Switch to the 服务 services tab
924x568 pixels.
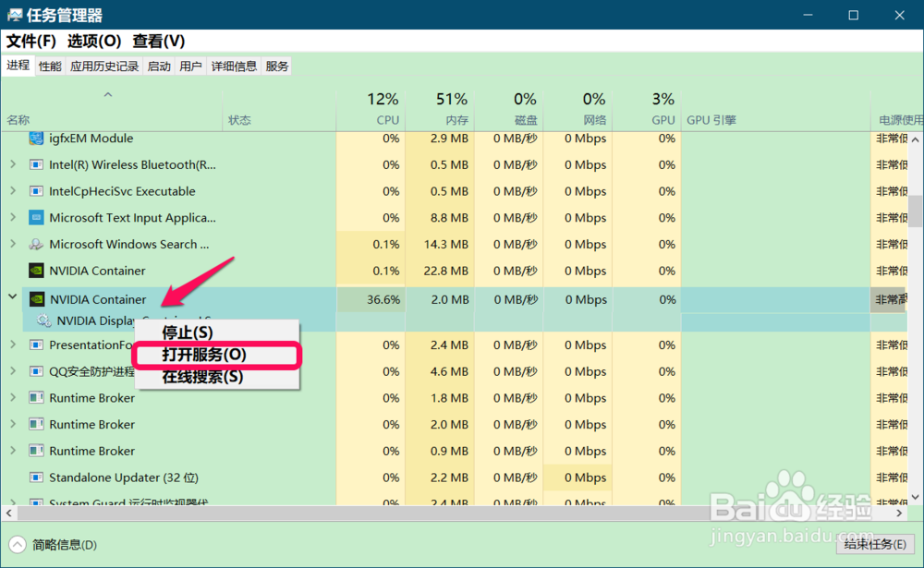[276, 66]
